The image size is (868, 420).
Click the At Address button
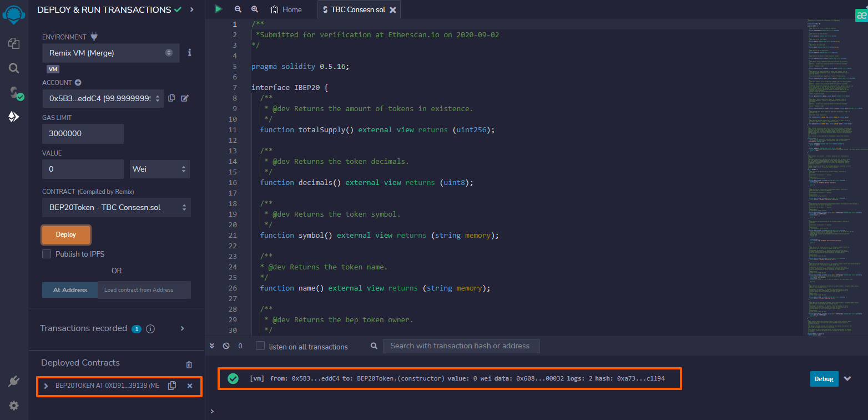point(70,290)
